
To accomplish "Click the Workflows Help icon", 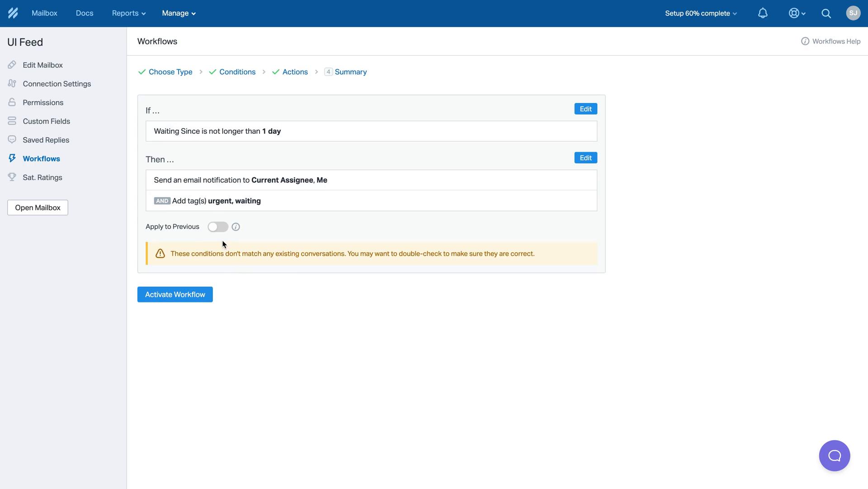I will tap(805, 42).
